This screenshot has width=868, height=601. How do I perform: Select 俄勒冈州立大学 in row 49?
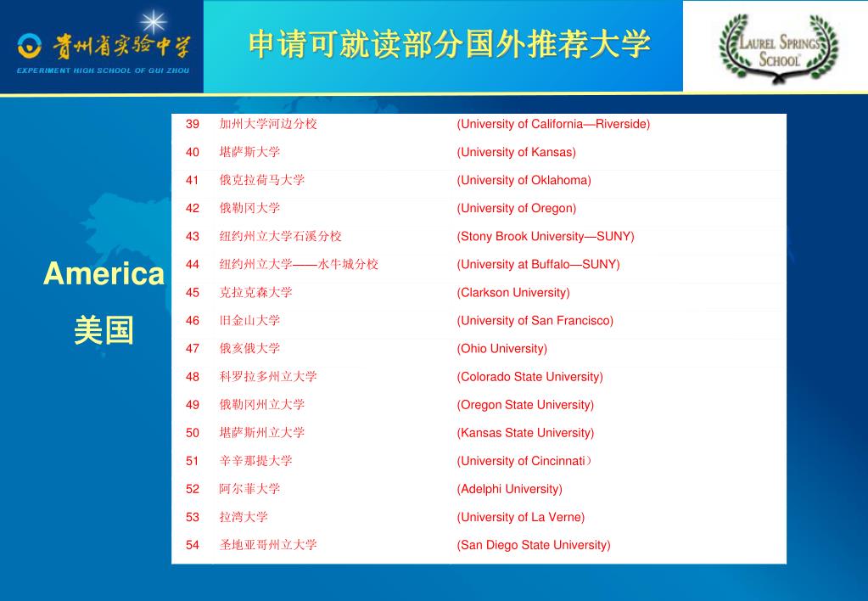262,405
